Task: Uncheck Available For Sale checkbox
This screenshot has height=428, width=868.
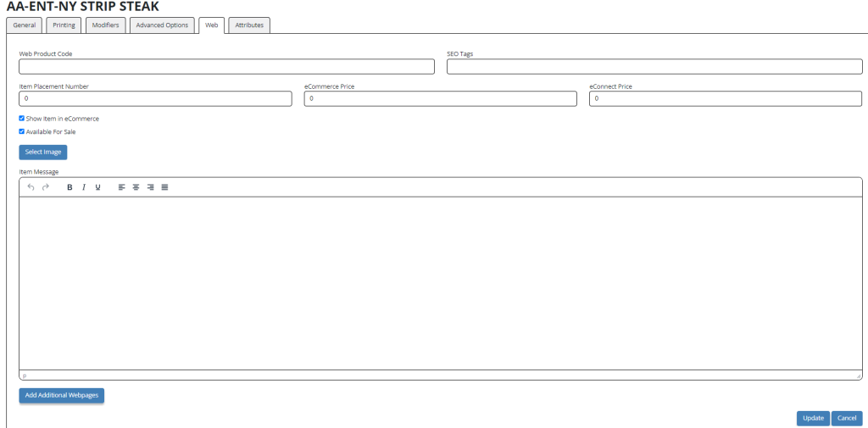Action: pyautogui.click(x=21, y=131)
